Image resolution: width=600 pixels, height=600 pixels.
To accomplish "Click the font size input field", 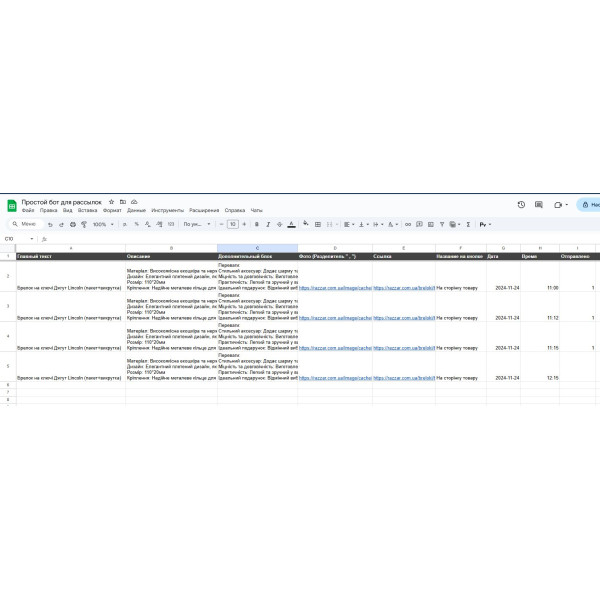I will (x=233, y=224).
